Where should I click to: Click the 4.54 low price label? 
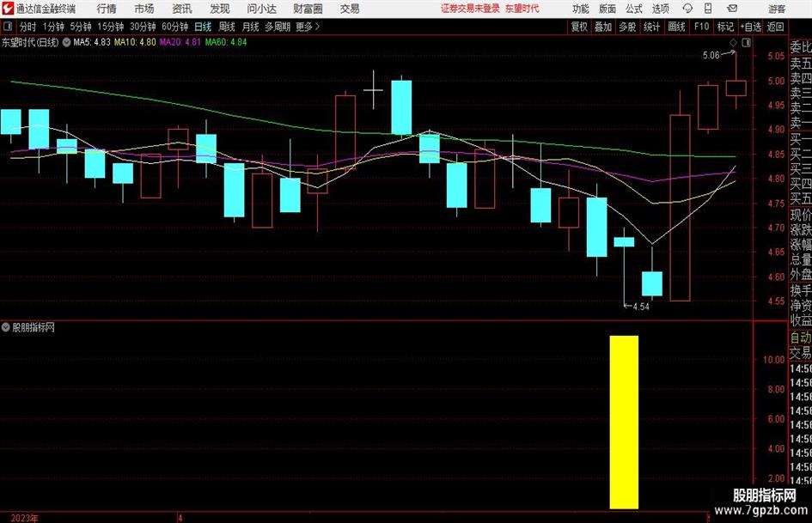click(641, 307)
